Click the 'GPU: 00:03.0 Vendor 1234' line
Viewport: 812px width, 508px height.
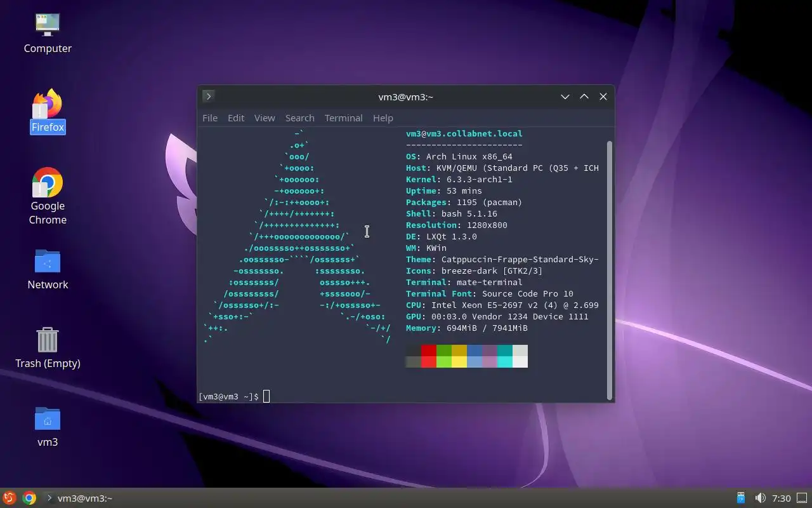point(497,316)
